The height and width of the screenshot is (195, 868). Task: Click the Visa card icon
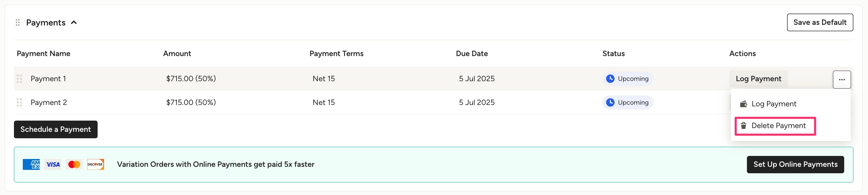[x=53, y=164]
